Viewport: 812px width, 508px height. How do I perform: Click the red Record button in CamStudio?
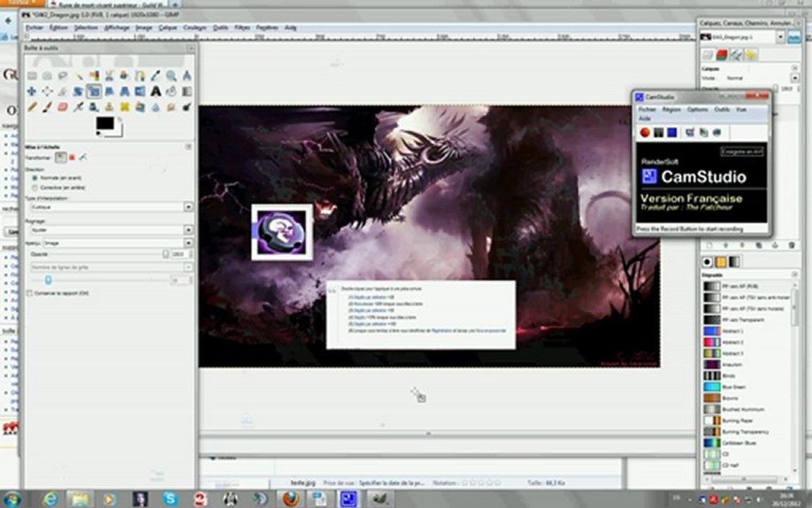(645, 133)
